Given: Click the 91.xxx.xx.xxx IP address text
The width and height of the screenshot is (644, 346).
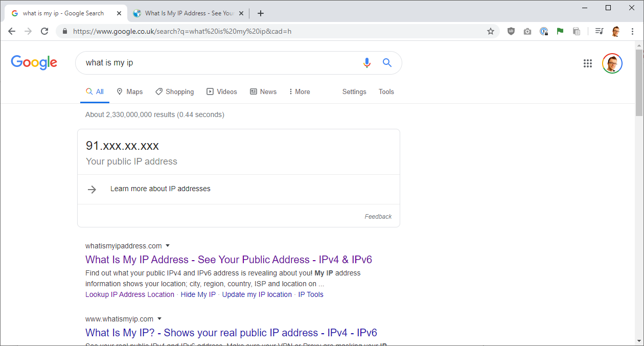Looking at the screenshot, I should [122, 146].
